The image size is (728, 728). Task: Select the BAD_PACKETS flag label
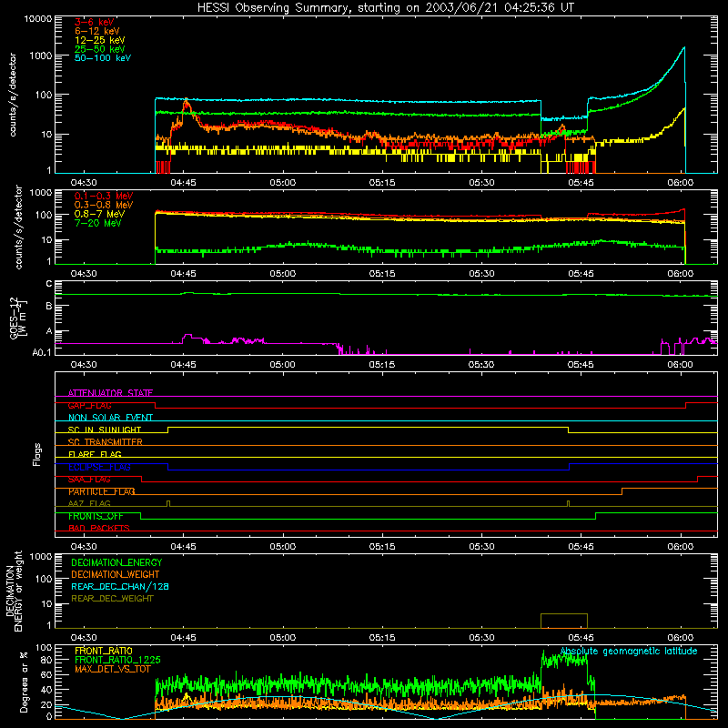coord(99,529)
